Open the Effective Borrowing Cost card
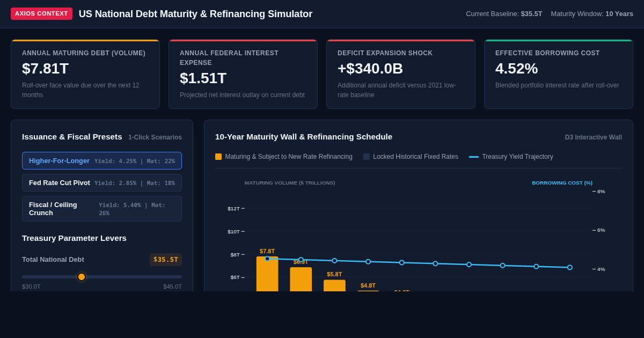Viewport: 644px width, 338px height. (x=559, y=74)
